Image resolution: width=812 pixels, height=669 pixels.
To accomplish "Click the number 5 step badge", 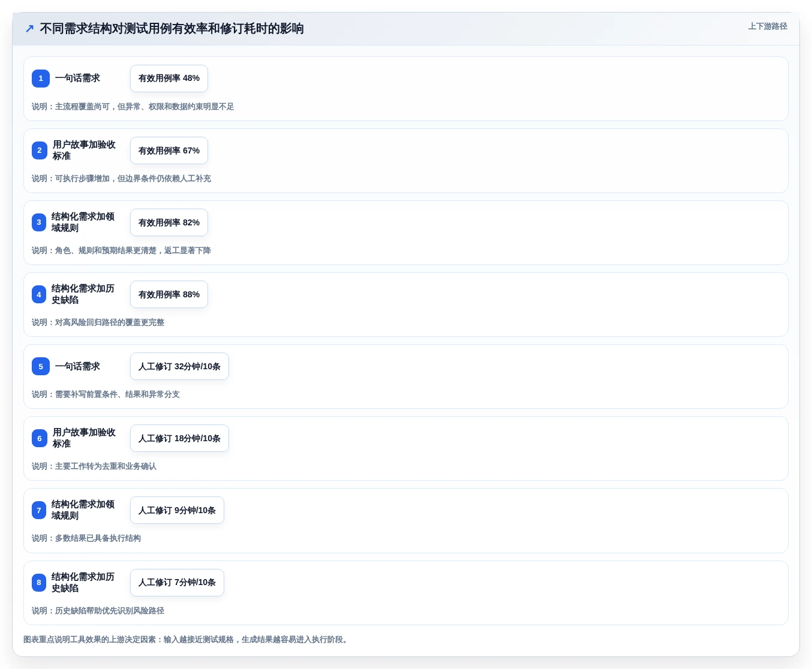I will click(x=41, y=366).
